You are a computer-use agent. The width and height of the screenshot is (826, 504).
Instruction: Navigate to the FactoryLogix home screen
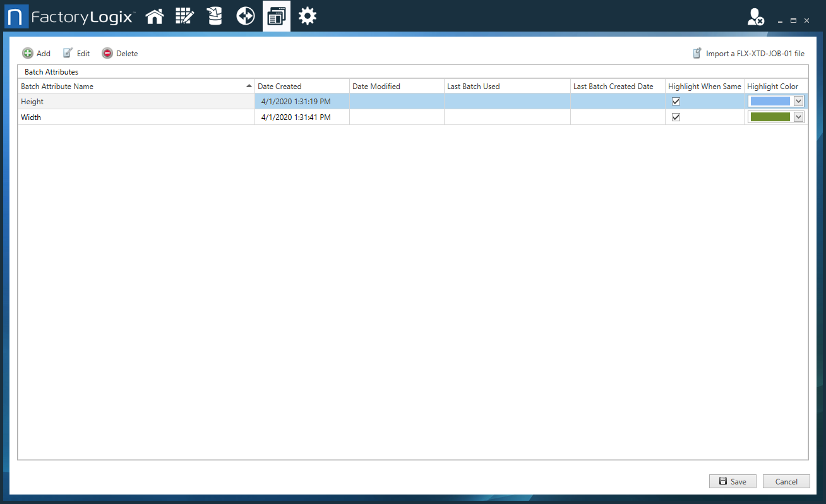(x=155, y=16)
